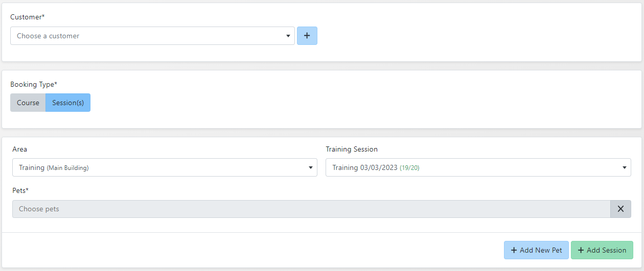Click the caret arrow of the Area dropdown
The image size is (644, 271).
311,167
